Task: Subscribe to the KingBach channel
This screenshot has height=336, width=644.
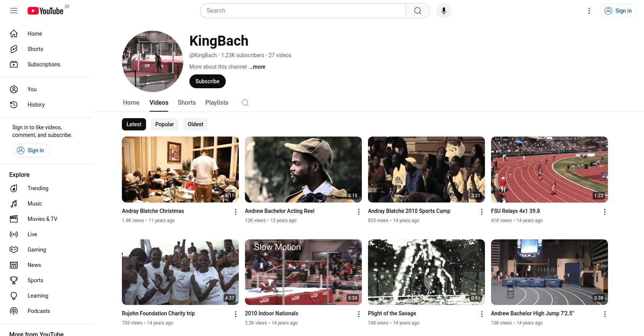Action: click(x=207, y=81)
